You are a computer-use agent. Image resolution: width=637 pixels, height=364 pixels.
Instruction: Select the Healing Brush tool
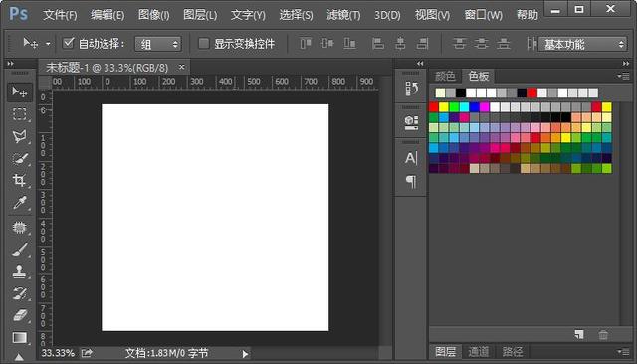click(19, 227)
